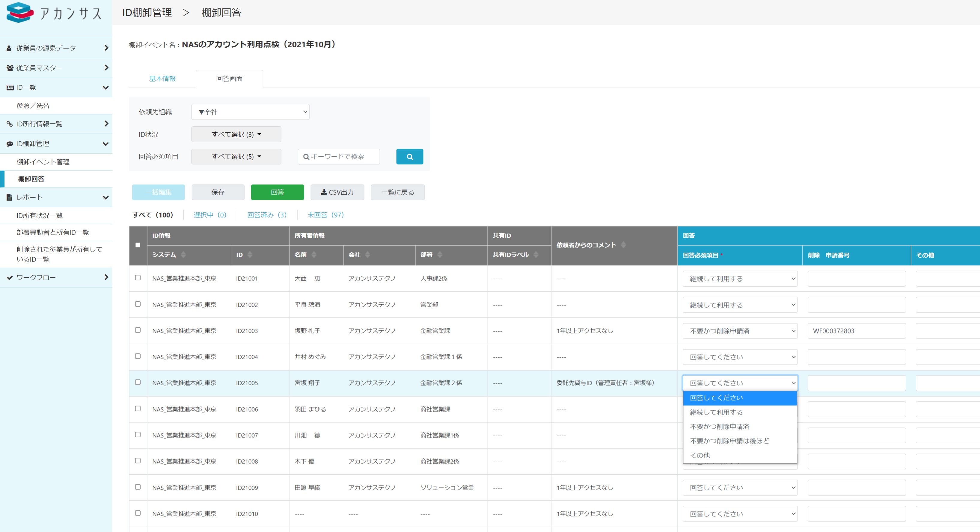Switch to the 基本情報 tab
The image size is (980, 532).
pos(162,78)
